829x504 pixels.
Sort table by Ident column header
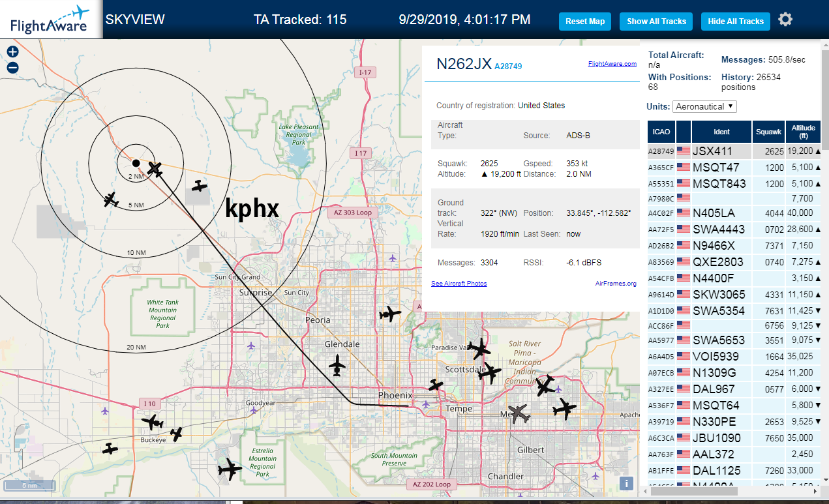pos(721,131)
